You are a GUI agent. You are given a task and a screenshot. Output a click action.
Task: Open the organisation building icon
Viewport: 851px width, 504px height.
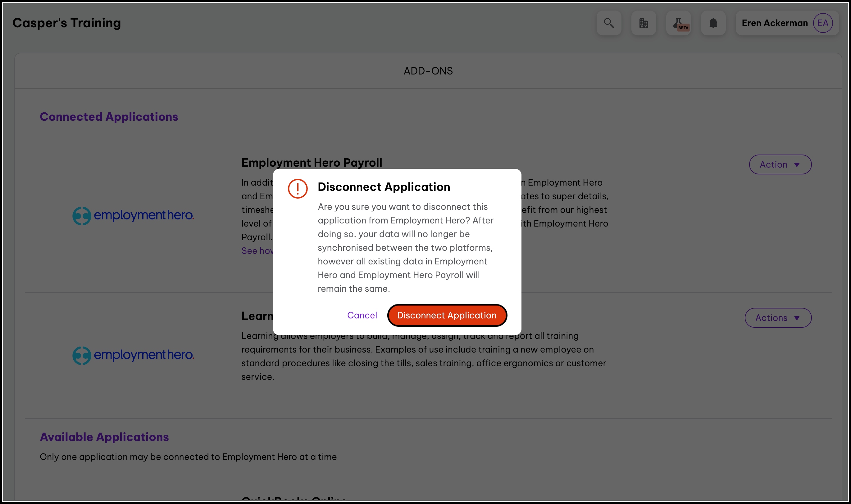[x=643, y=23]
